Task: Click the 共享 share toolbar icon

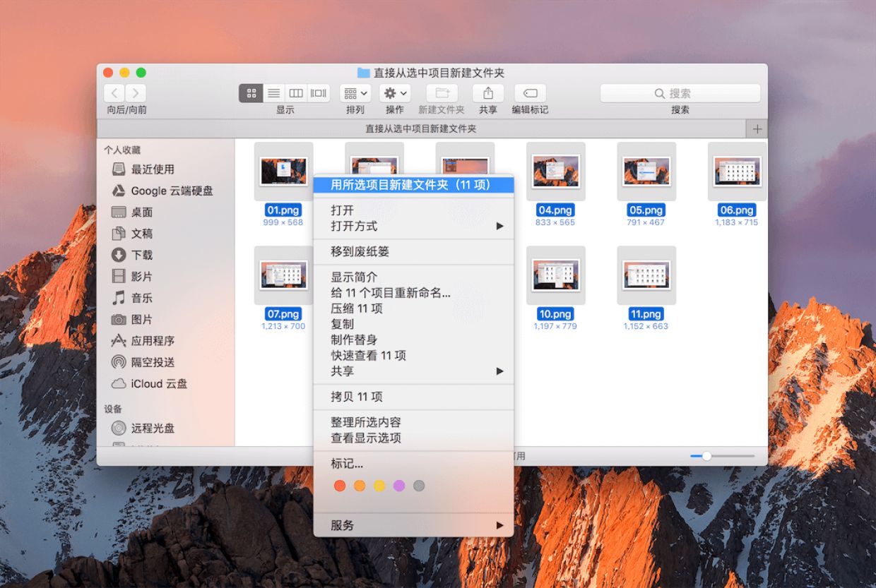Action: [x=488, y=93]
